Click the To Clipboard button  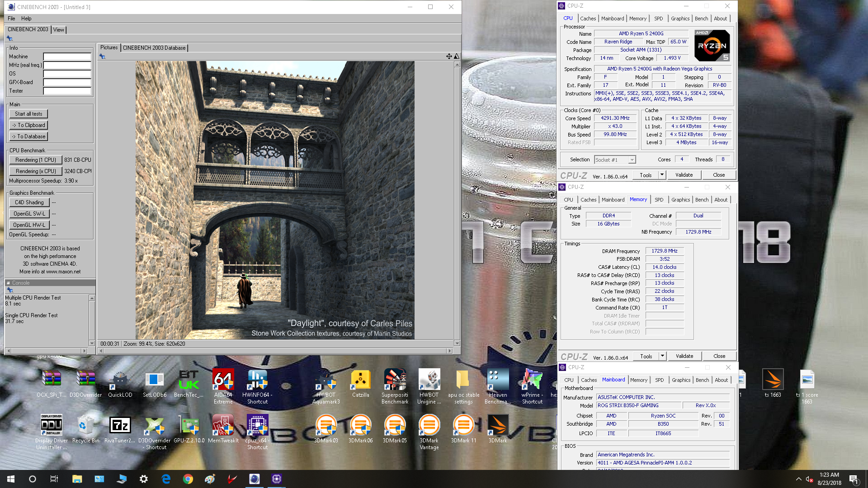28,125
